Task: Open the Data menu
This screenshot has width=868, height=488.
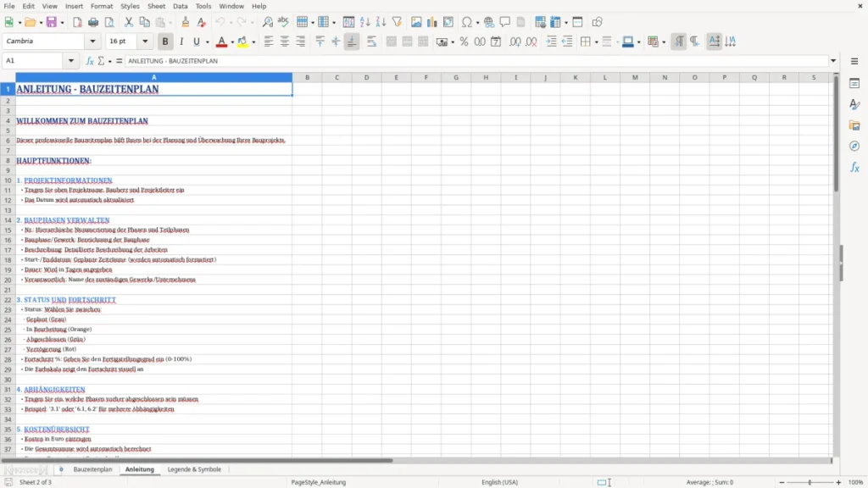Action: (x=180, y=6)
